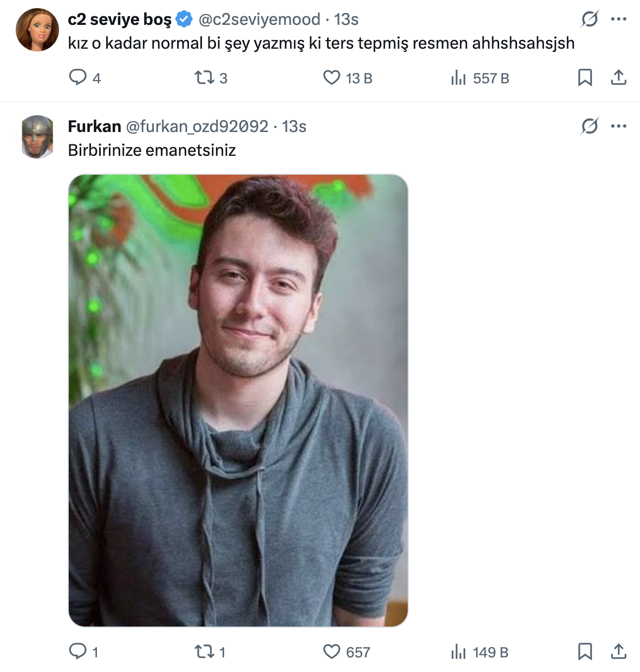
Task: Bookmark Furkan's reply
Action: (x=585, y=651)
